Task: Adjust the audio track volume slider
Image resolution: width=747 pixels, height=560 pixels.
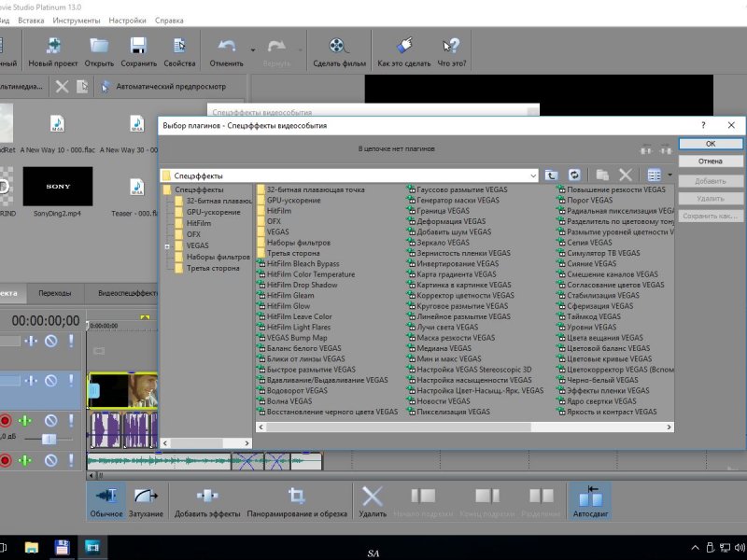Action: tap(49, 439)
